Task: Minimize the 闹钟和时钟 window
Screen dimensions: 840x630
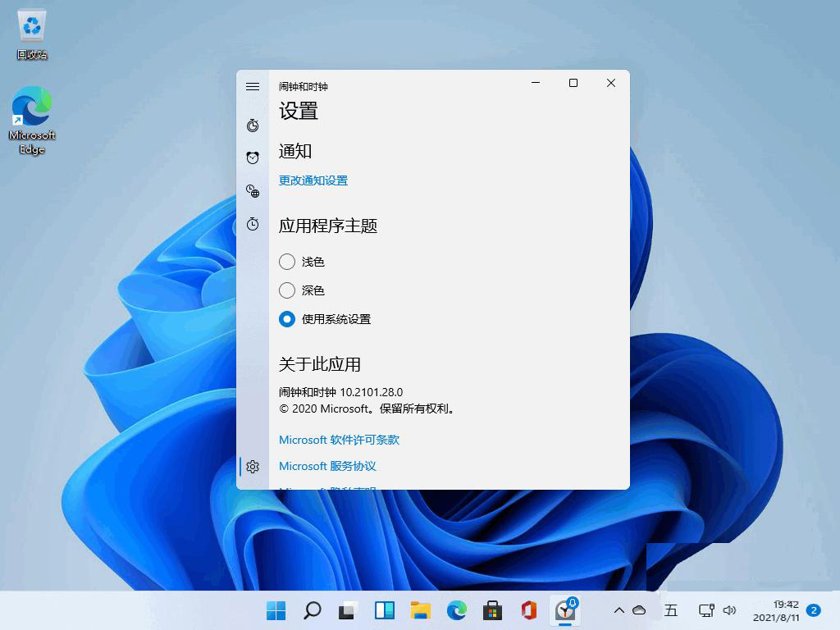Action: pyautogui.click(x=535, y=83)
